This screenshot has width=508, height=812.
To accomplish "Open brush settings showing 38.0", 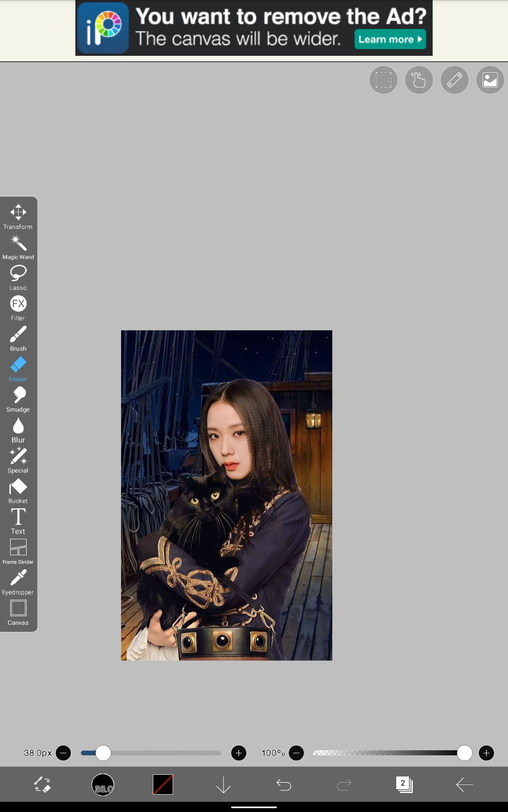I will point(103,785).
